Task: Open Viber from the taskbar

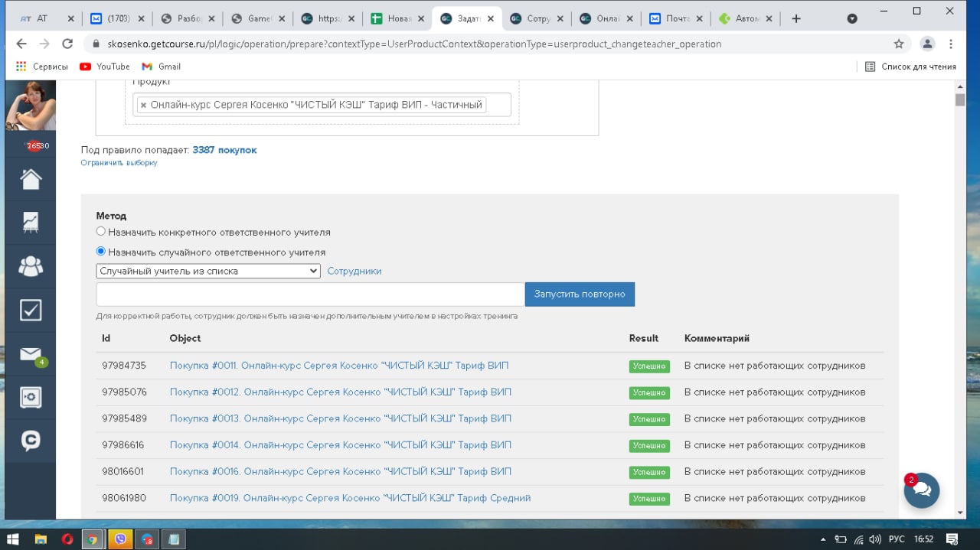Action: pos(120,539)
